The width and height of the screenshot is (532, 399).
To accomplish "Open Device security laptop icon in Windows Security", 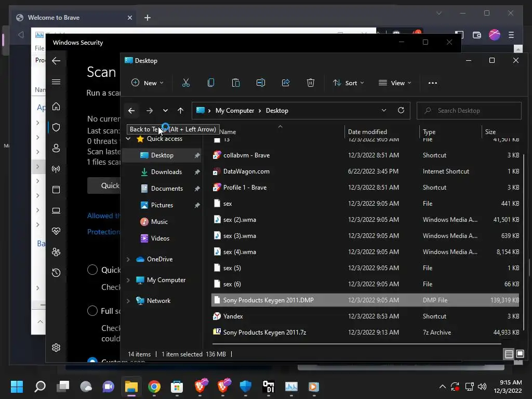I will click(x=56, y=211).
